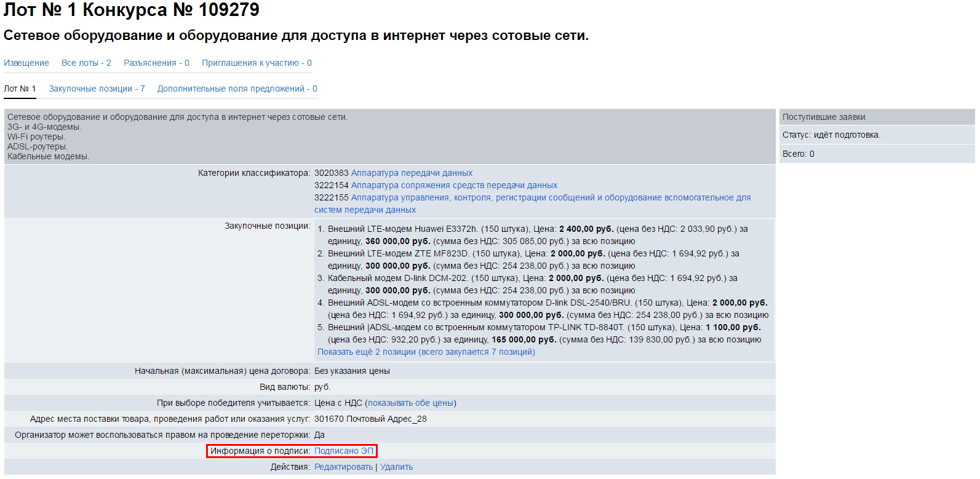Go to Все лоты - 2
980x479 pixels.
pos(86,63)
